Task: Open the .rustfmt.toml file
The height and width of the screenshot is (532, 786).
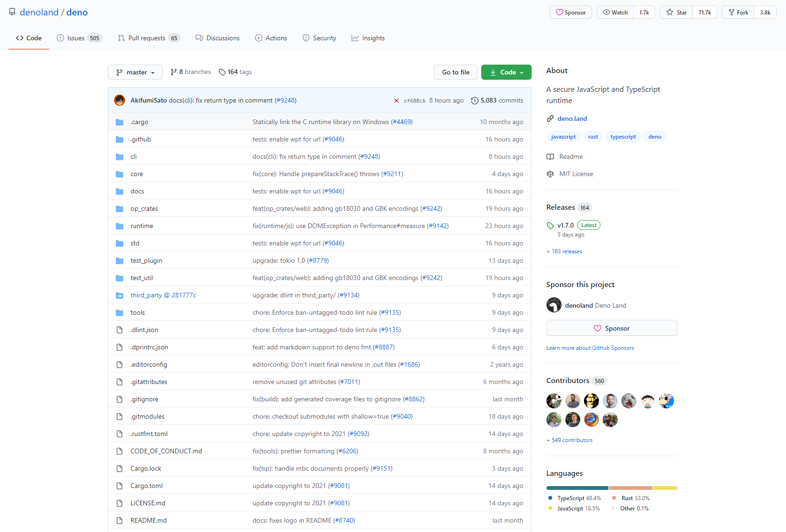Action: [x=149, y=434]
